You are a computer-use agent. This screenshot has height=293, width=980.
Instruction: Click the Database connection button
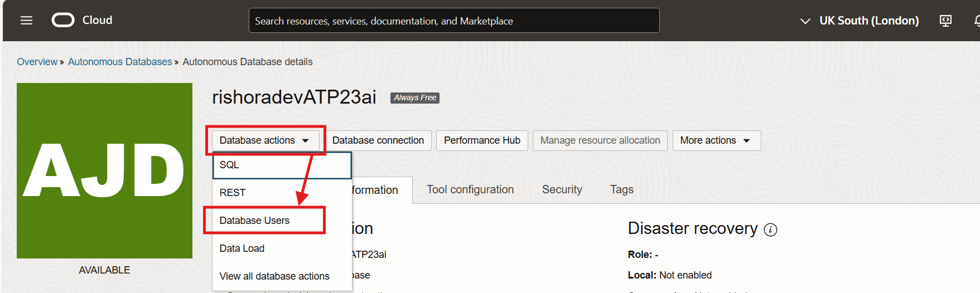[x=378, y=140]
